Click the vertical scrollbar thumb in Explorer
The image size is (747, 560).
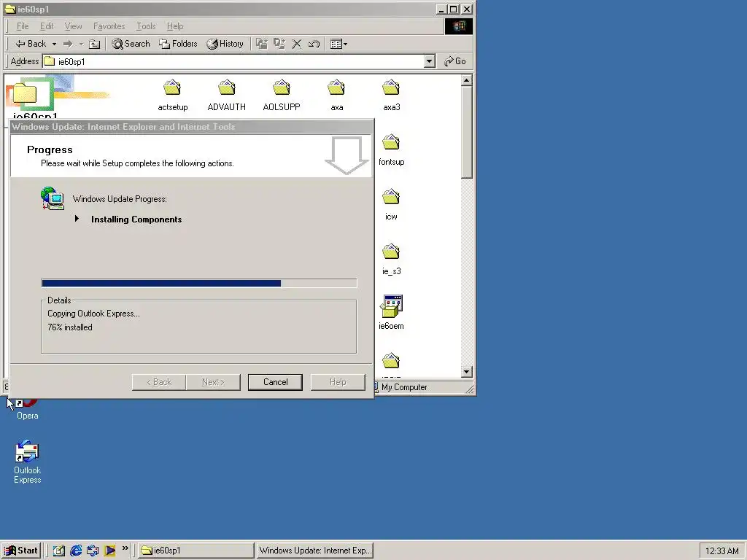[x=467, y=133]
